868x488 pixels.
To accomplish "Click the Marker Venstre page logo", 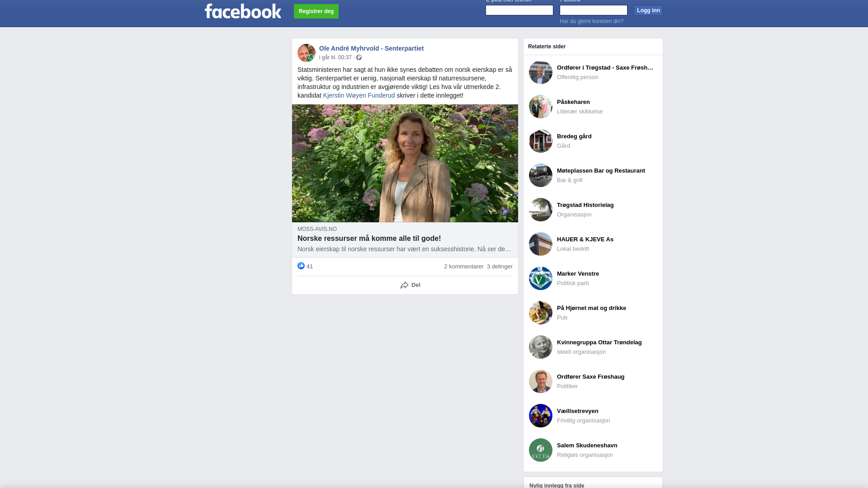I will (x=541, y=278).
